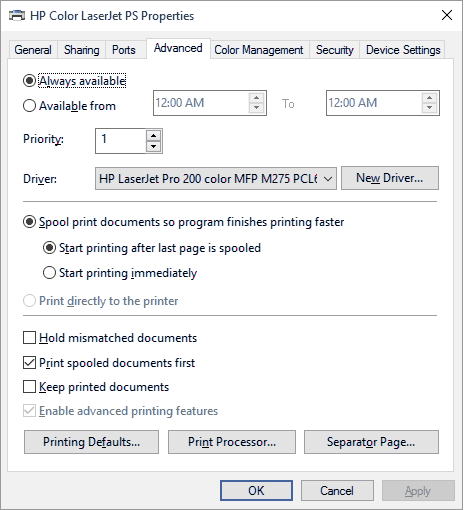Click the Driver label text
This screenshot has height=510, width=465.
coord(40,179)
